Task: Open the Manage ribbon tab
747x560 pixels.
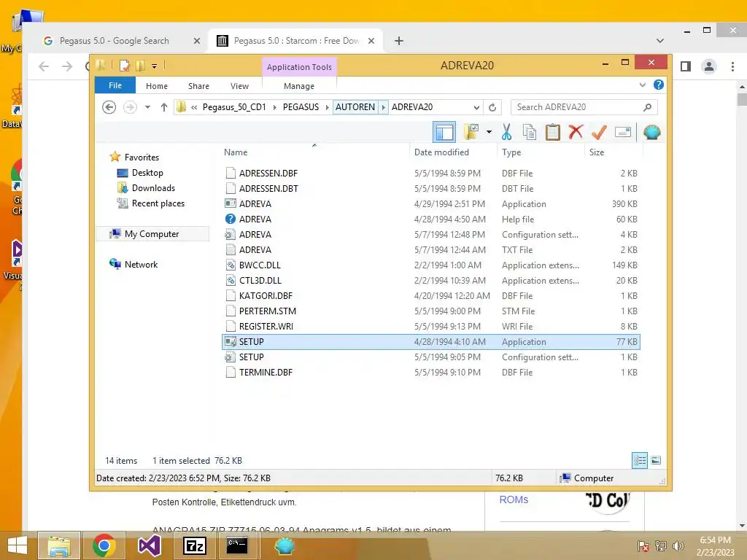Action: pyautogui.click(x=299, y=86)
